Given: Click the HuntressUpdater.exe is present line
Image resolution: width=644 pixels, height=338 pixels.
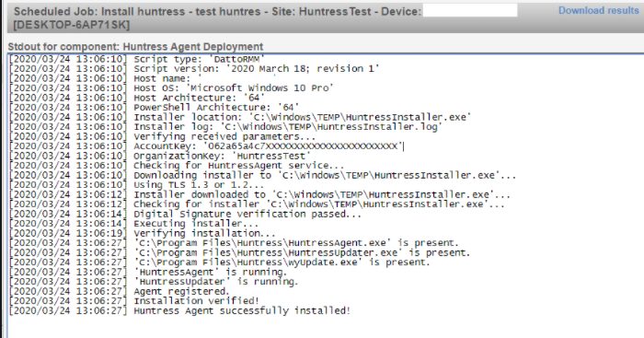Looking at the screenshot, I should point(239,252).
